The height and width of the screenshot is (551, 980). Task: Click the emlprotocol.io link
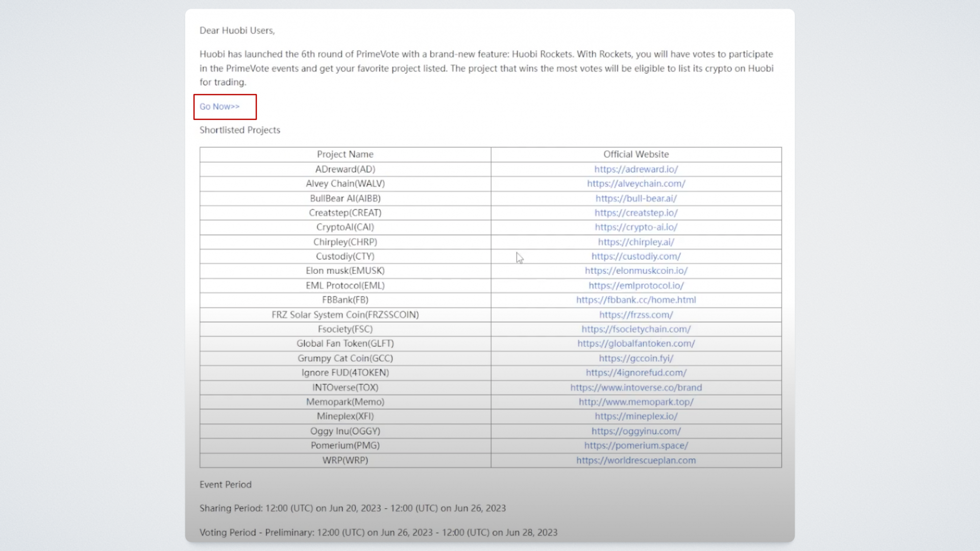636,286
